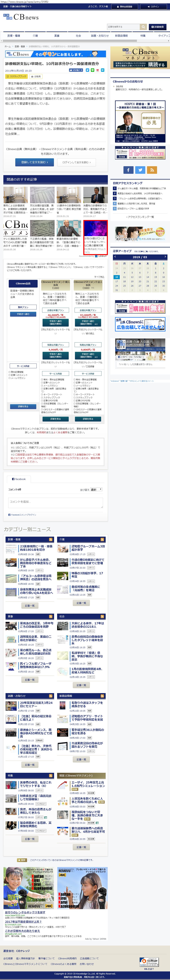Open RSS feed for 特集 category
The height and width of the screenshot is (980, 170).
51,775
